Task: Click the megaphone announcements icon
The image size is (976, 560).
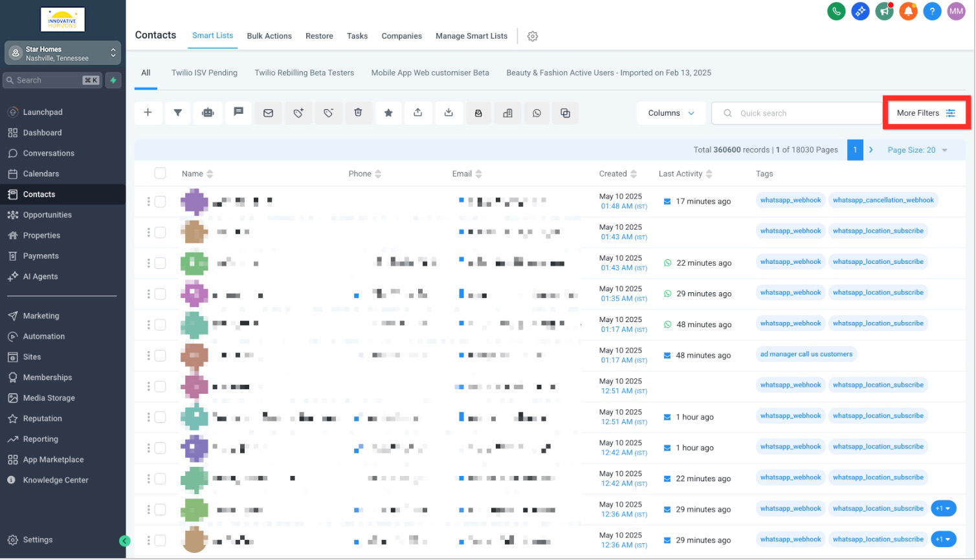Action: click(x=884, y=11)
